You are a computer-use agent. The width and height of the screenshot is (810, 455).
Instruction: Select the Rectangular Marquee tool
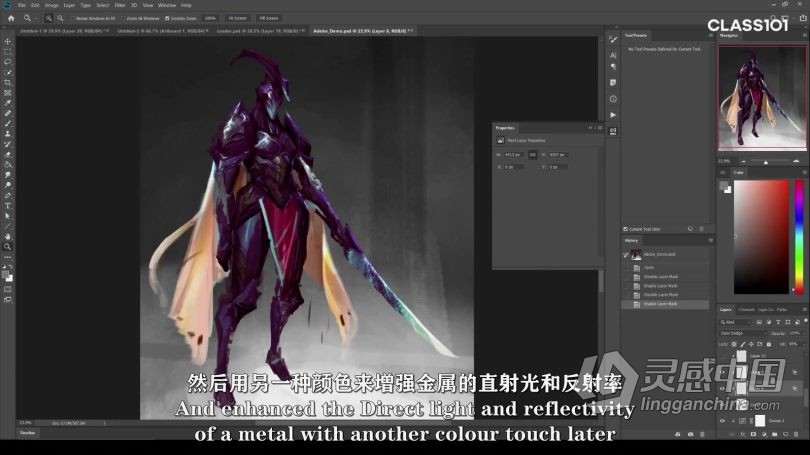(x=7, y=52)
